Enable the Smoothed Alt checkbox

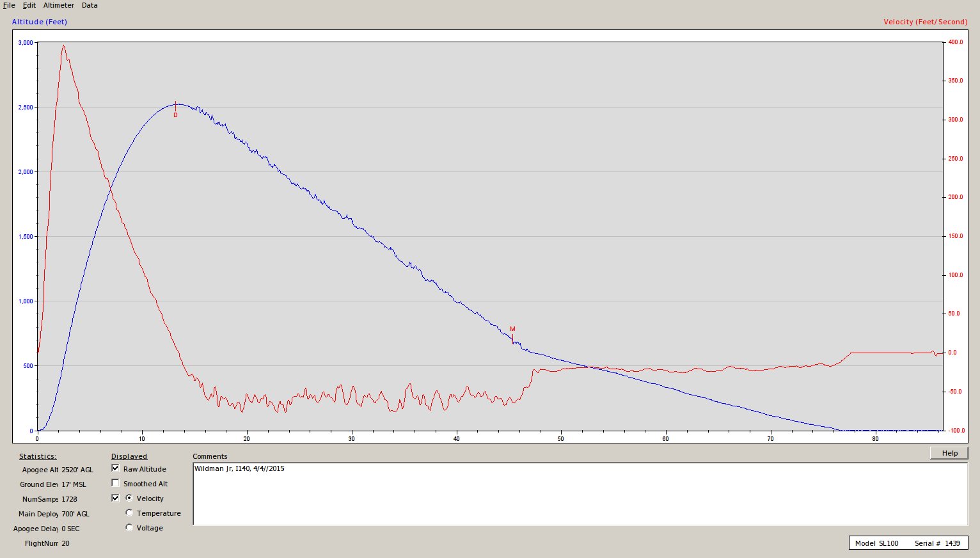(116, 483)
